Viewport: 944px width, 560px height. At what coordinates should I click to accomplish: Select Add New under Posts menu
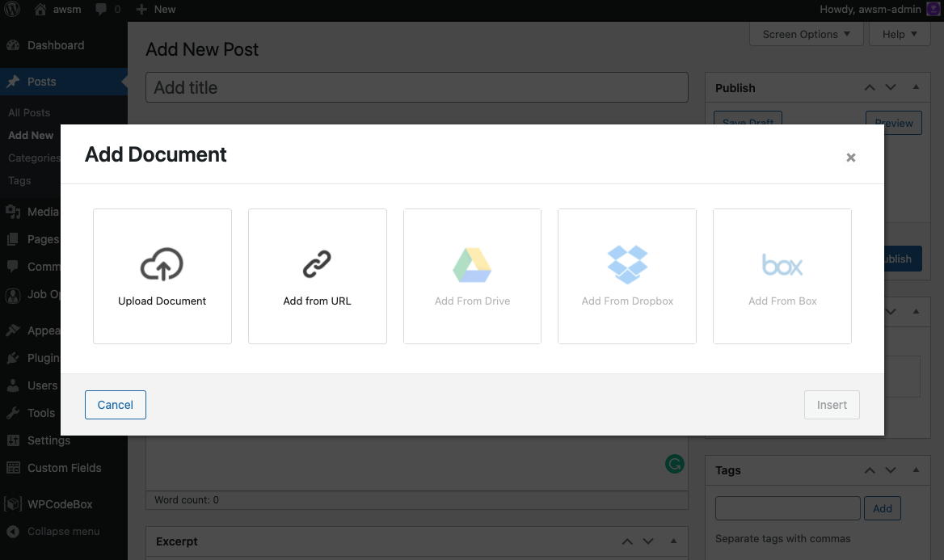point(31,135)
